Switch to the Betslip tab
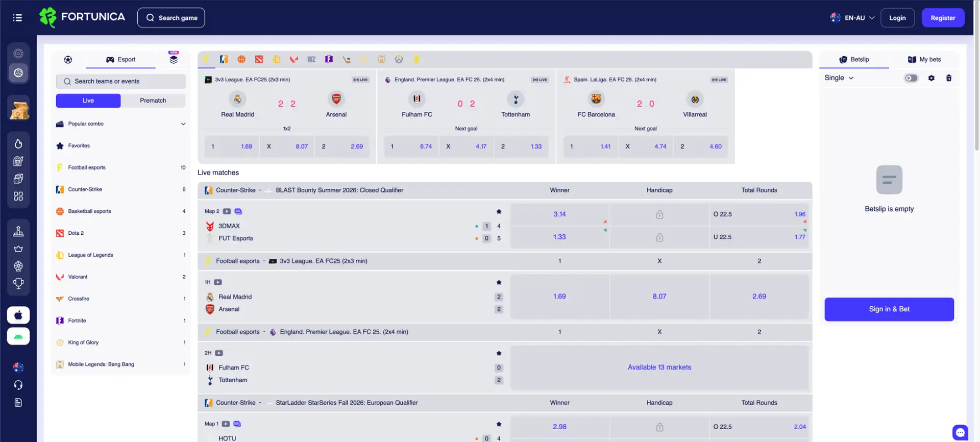The height and width of the screenshot is (442, 980). coord(854,60)
